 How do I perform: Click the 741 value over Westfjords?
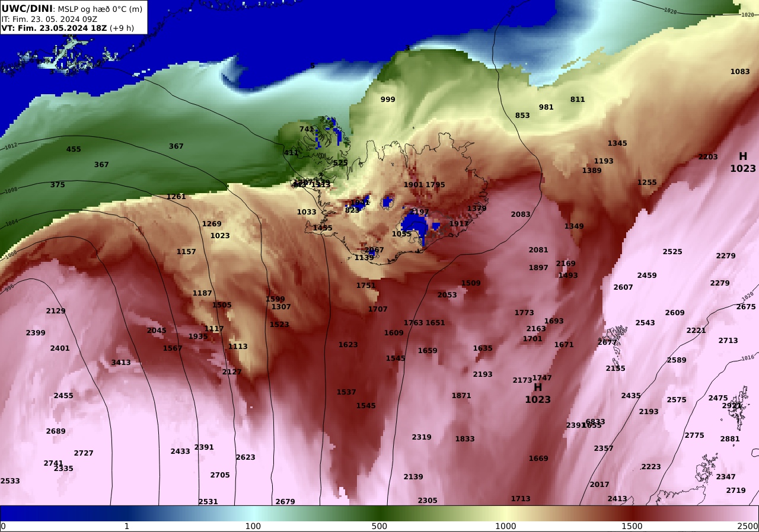307,129
